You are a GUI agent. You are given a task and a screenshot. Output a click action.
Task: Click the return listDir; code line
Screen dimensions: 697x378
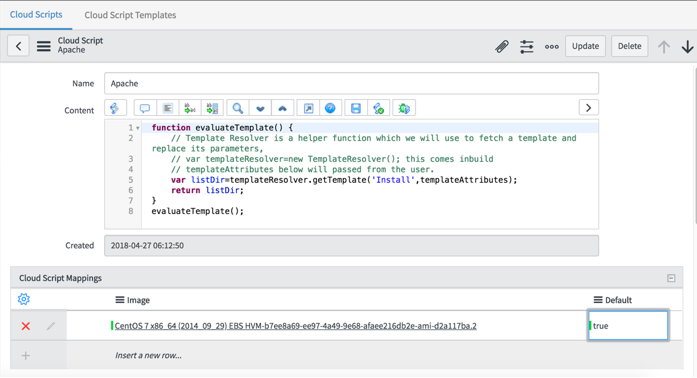click(x=208, y=190)
